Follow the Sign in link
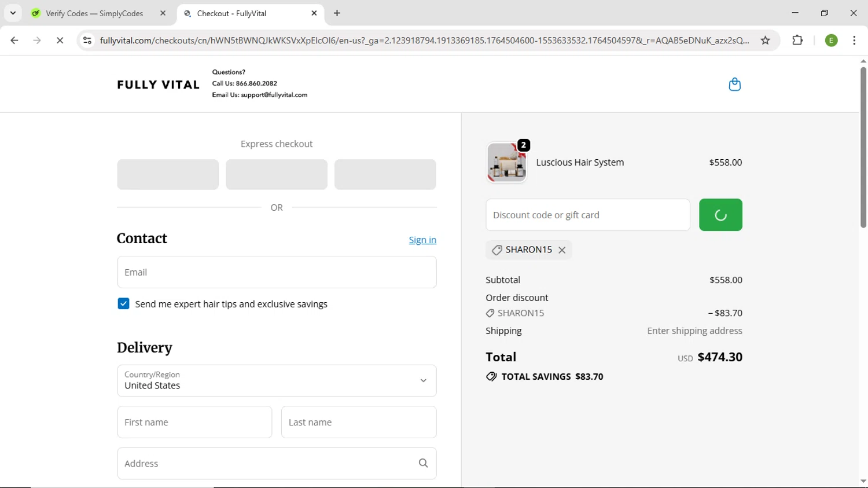 coord(422,240)
